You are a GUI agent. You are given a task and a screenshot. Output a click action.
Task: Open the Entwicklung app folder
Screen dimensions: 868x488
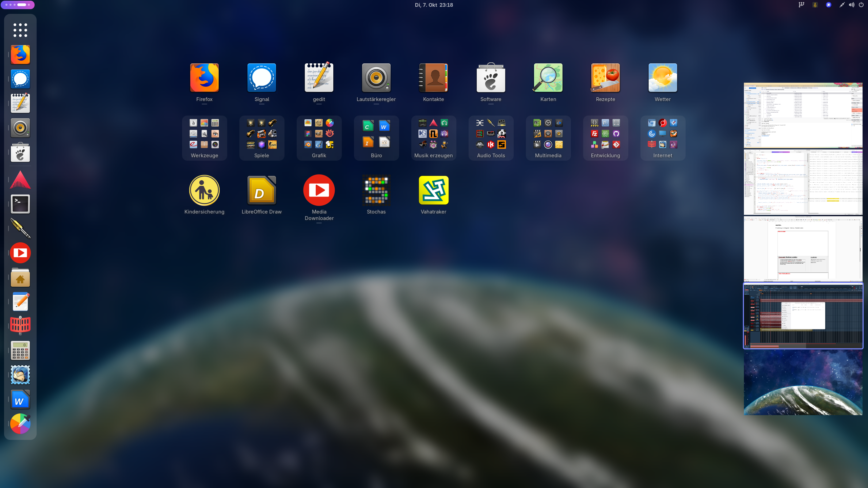[605, 138]
